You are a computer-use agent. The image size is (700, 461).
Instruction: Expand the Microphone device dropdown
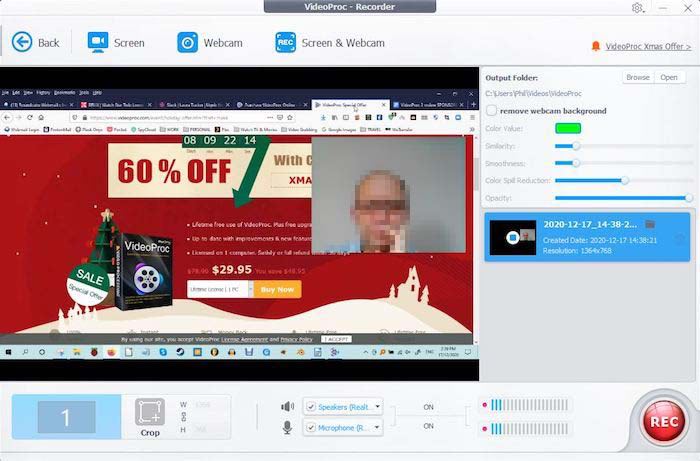[x=377, y=428]
